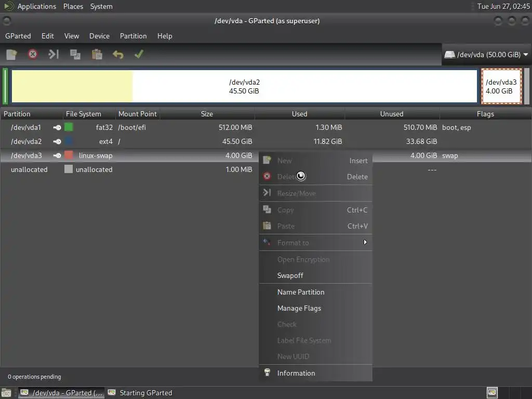Click the show desktop icon in taskbar
532x399 pixels.
pyautogui.click(x=6, y=393)
